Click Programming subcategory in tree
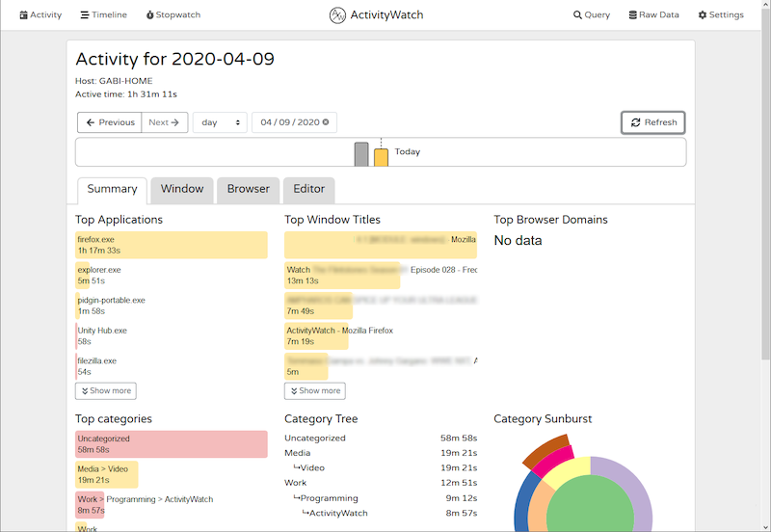This screenshot has height=532, width=771. [381, 498]
